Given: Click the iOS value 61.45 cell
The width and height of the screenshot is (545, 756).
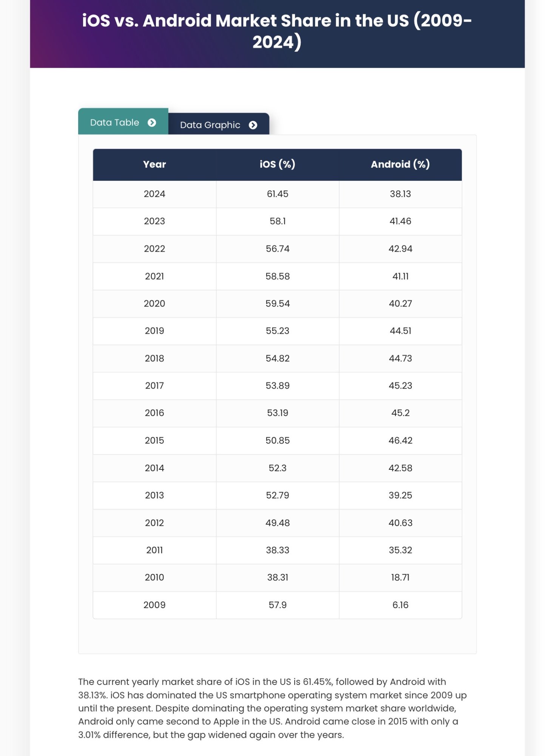Looking at the screenshot, I should (277, 194).
